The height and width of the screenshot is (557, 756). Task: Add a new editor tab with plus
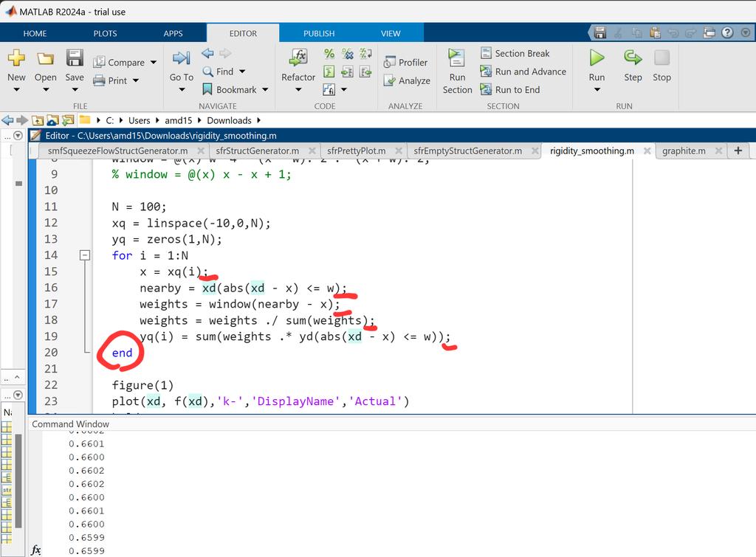click(x=738, y=151)
